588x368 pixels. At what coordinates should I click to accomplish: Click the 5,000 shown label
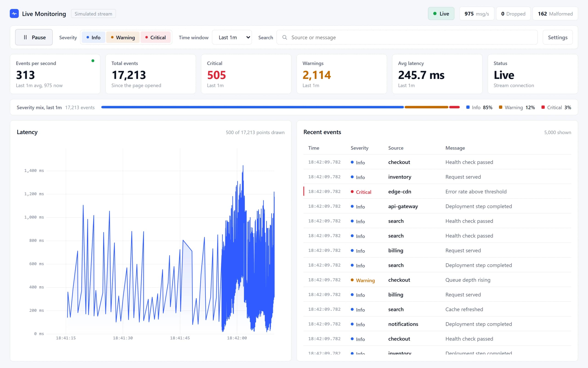[558, 132]
